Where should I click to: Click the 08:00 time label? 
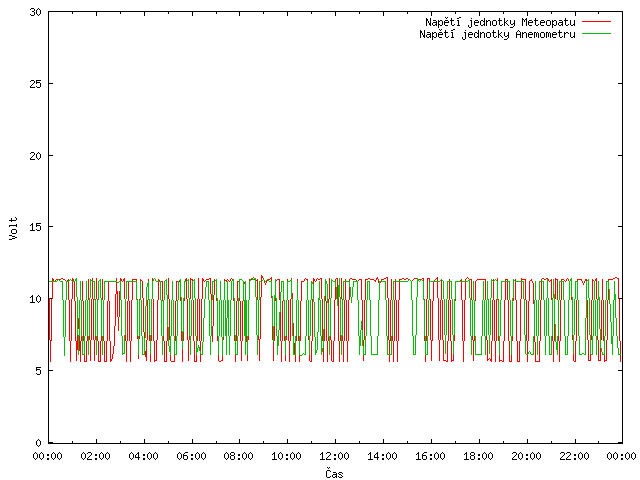pyautogui.click(x=239, y=456)
